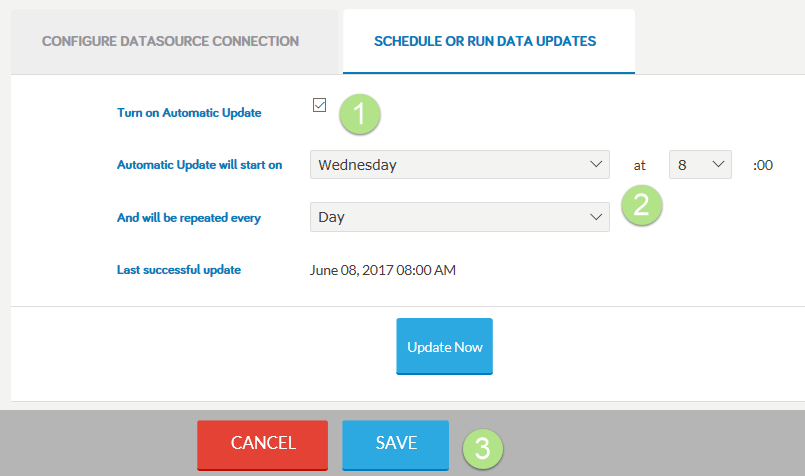Click the green step 3 marker

(x=483, y=449)
